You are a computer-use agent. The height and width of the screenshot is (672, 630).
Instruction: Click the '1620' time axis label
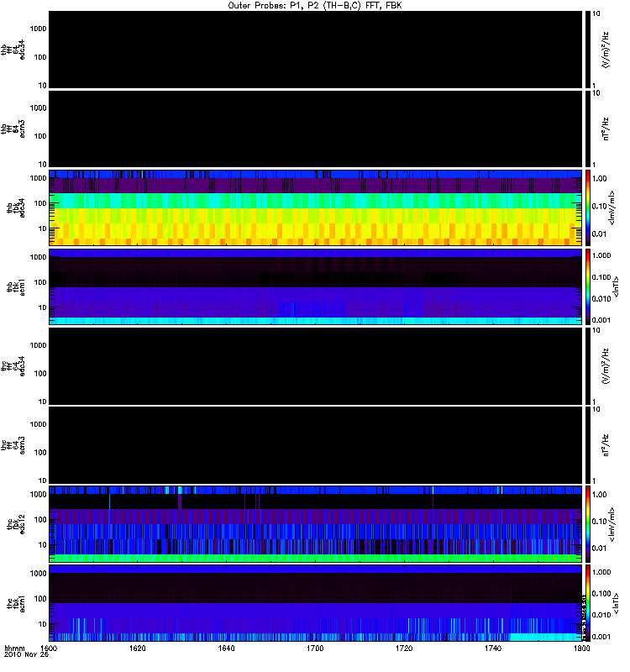click(138, 648)
